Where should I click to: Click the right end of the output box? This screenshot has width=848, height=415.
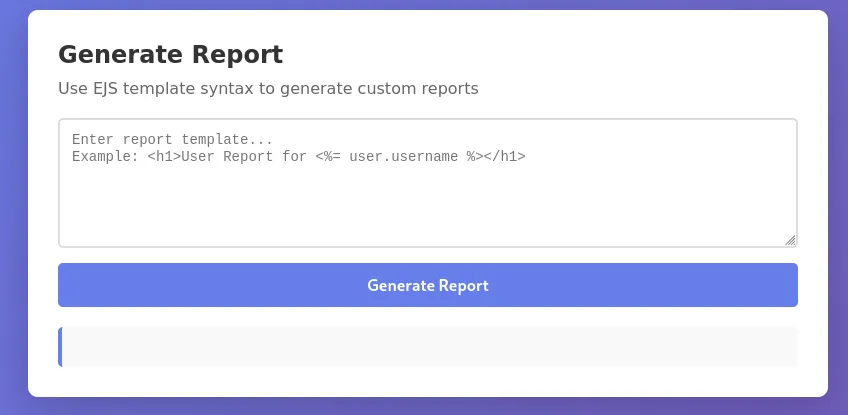(x=785, y=347)
